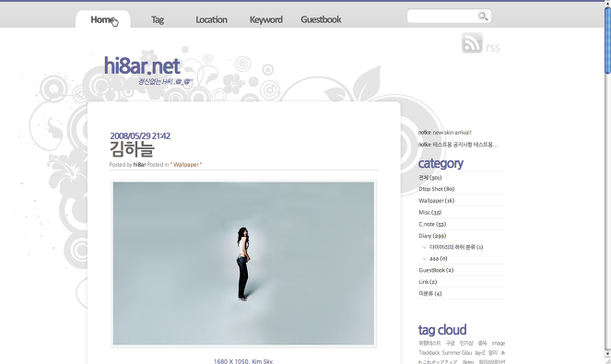Select the Diary category
The width and height of the screenshot is (611, 364).
pos(432,236)
